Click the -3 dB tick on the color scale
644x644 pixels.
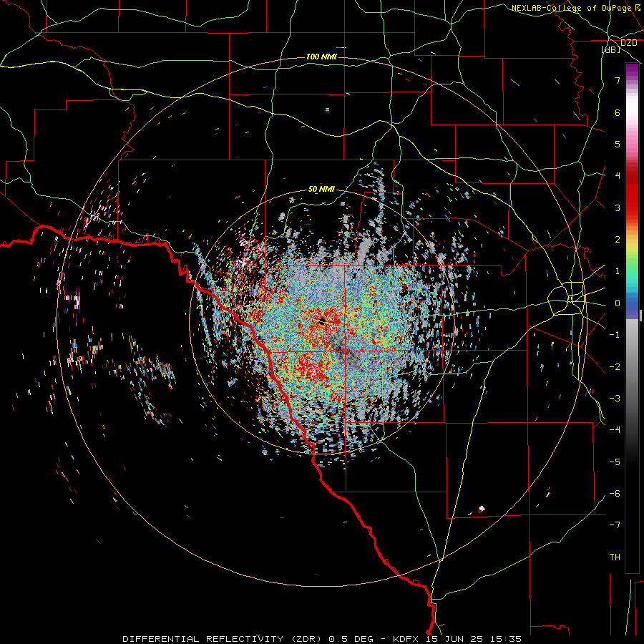(615, 399)
